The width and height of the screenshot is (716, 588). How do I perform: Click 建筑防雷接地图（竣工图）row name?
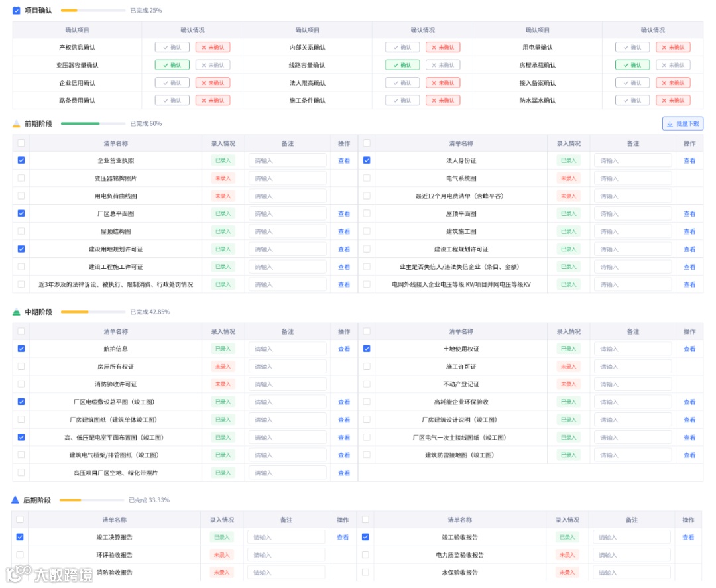pyautogui.click(x=460, y=455)
